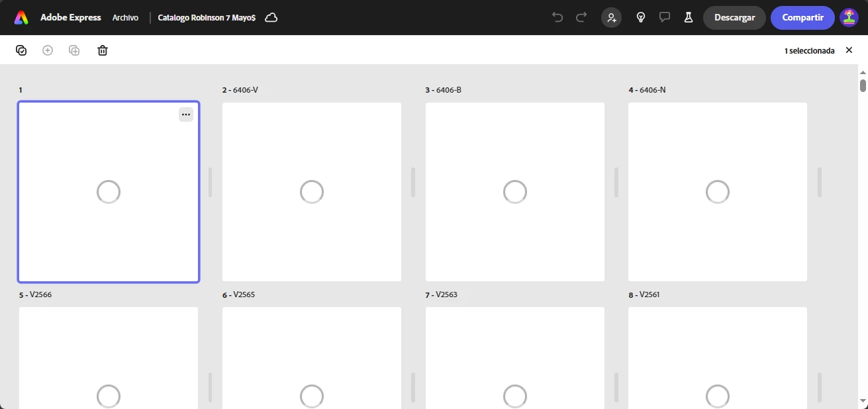This screenshot has height=409, width=868.
Task: Open the three-dot menu on page 1
Action: (186, 114)
